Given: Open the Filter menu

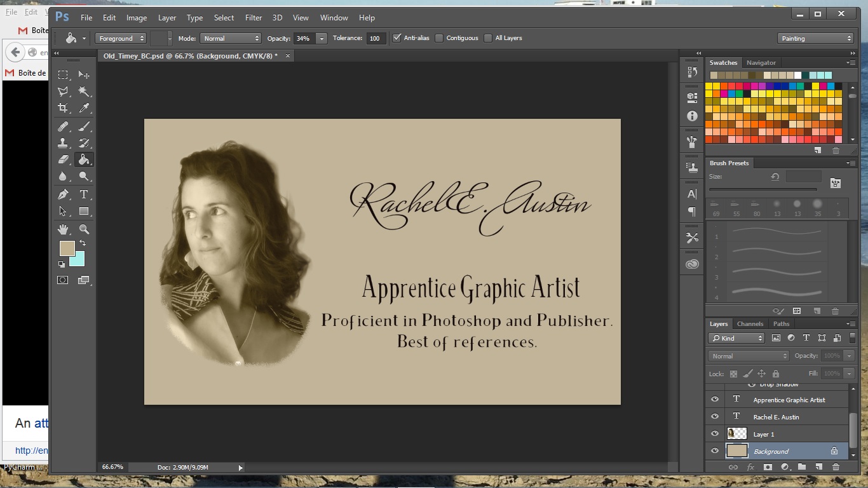Looking at the screenshot, I should (x=253, y=18).
